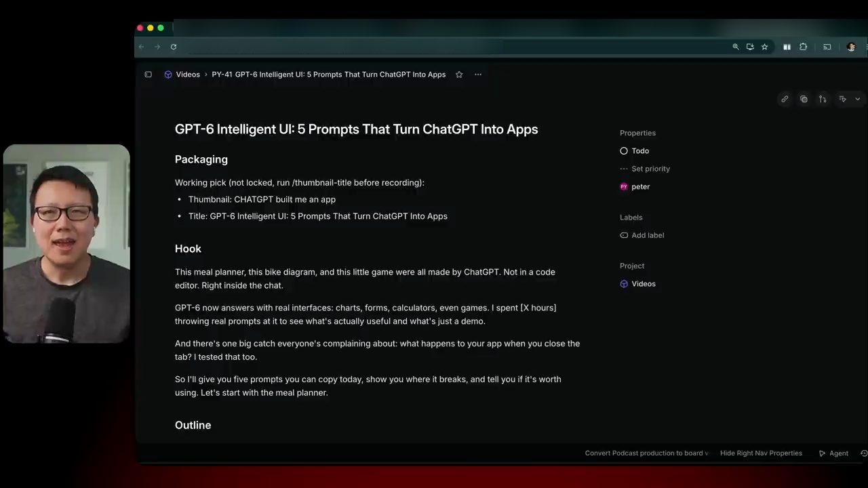Viewport: 868px width, 488px height.
Task: Click the PY-41 issue breadcrumb title
Action: pos(329,75)
